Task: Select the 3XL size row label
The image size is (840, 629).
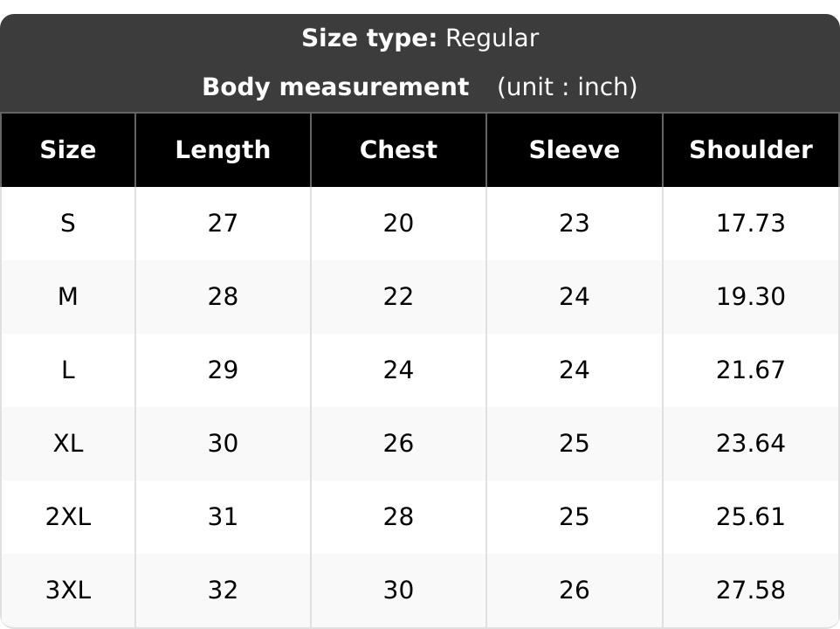Action: (68, 590)
